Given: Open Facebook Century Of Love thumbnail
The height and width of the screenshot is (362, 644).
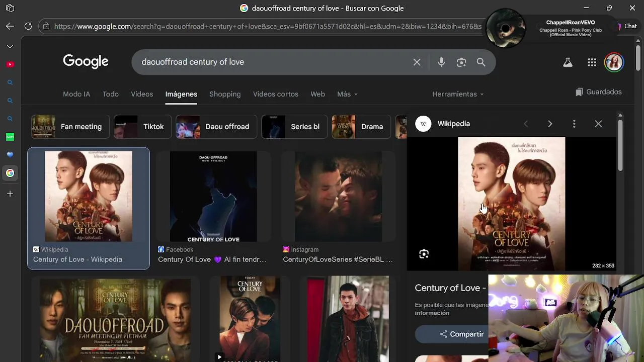Looking at the screenshot, I should pos(213,197).
